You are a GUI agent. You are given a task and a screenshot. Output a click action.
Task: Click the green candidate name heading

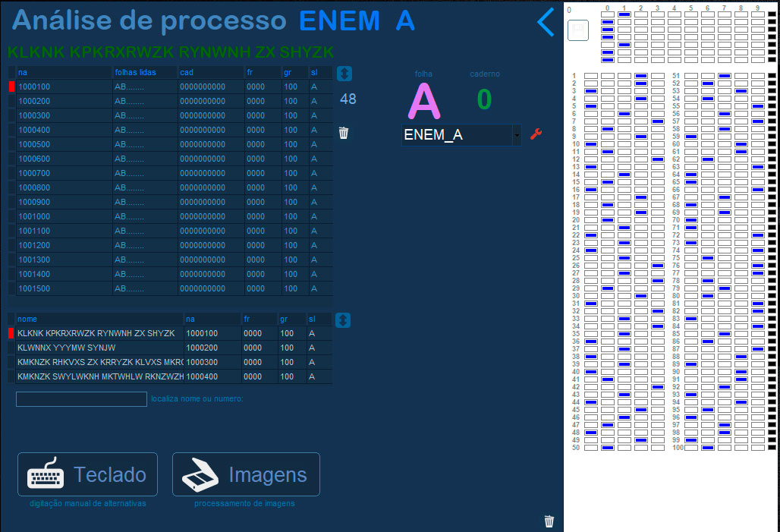[171, 52]
